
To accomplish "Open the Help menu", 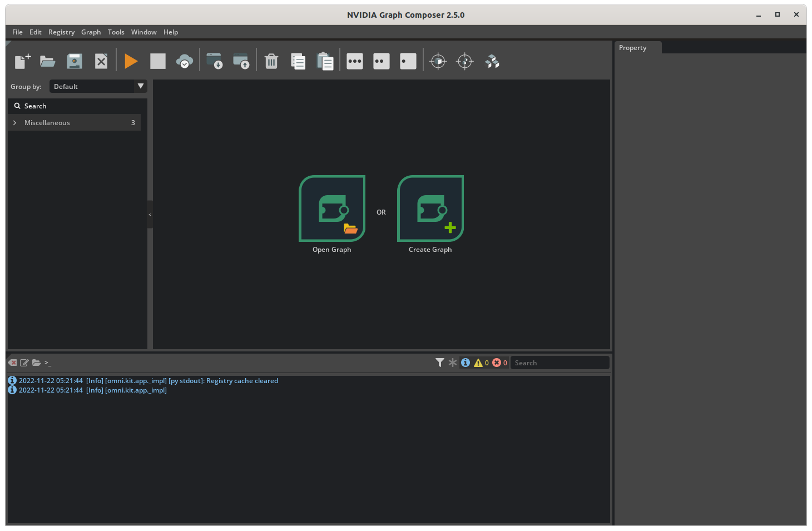I will click(x=171, y=32).
